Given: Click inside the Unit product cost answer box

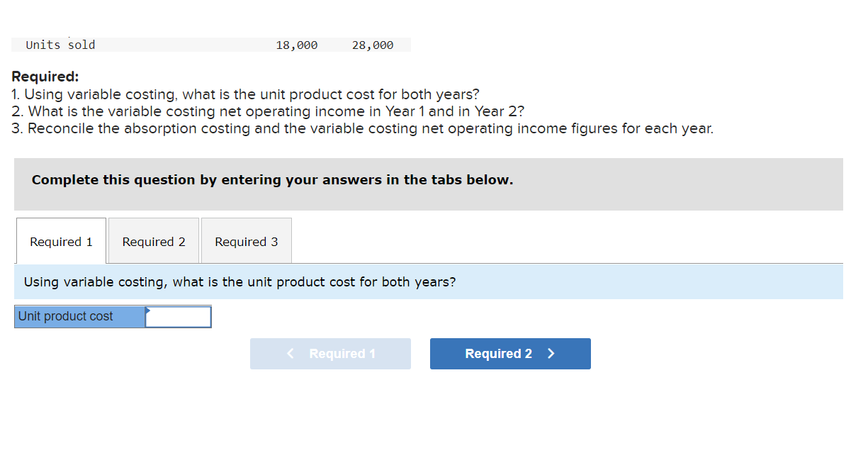Looking at the screenshot, I should (x=177, y=316).
